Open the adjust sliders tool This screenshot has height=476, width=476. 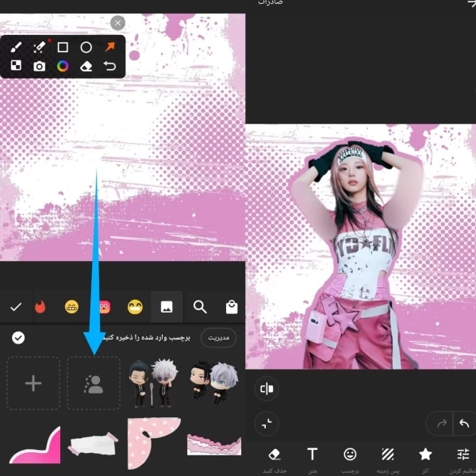[463, 460]
